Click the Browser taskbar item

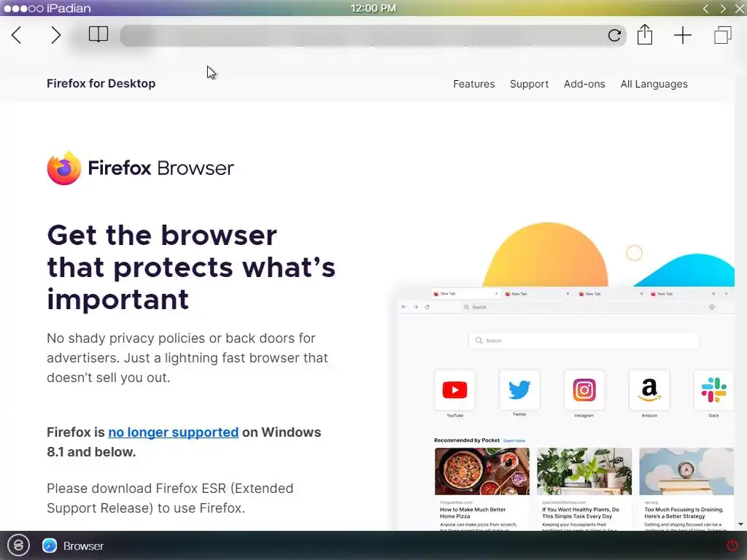73,545
